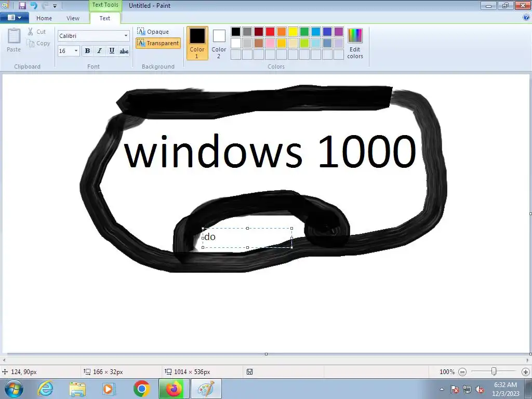Click the Action Center flag tray icon
Viewport: 532px width, 399px height.
(454, 390)
